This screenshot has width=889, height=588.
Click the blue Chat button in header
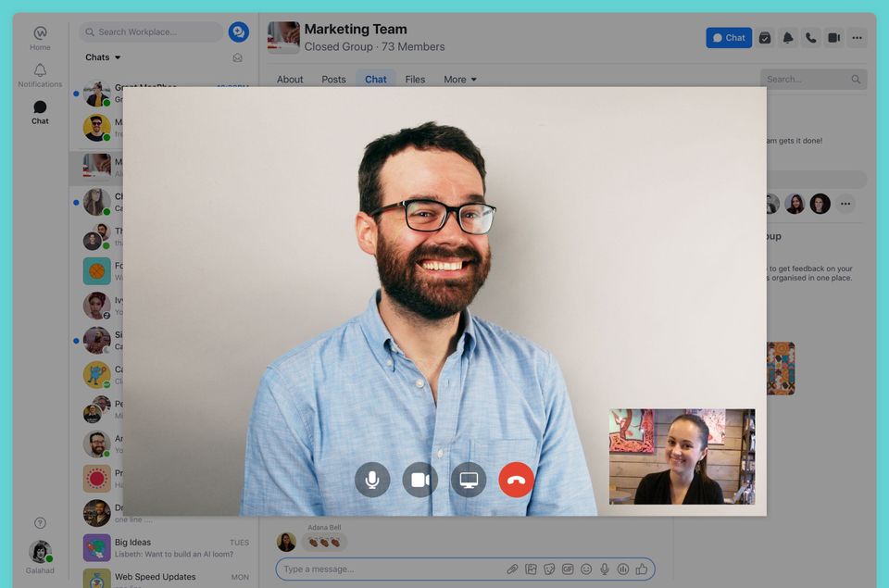click(x=729, y=38)
